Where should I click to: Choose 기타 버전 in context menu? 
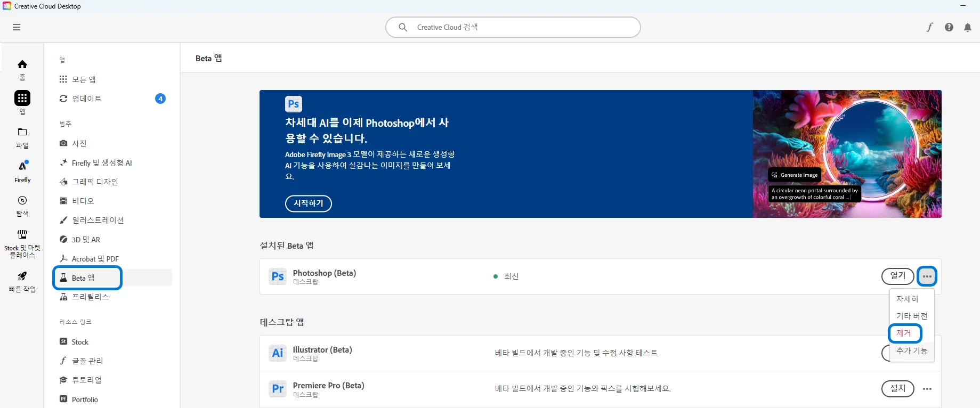(x=912, y=316)
